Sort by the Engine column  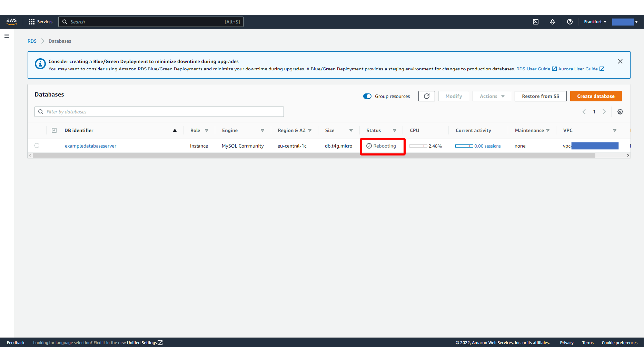click(262, 130)
